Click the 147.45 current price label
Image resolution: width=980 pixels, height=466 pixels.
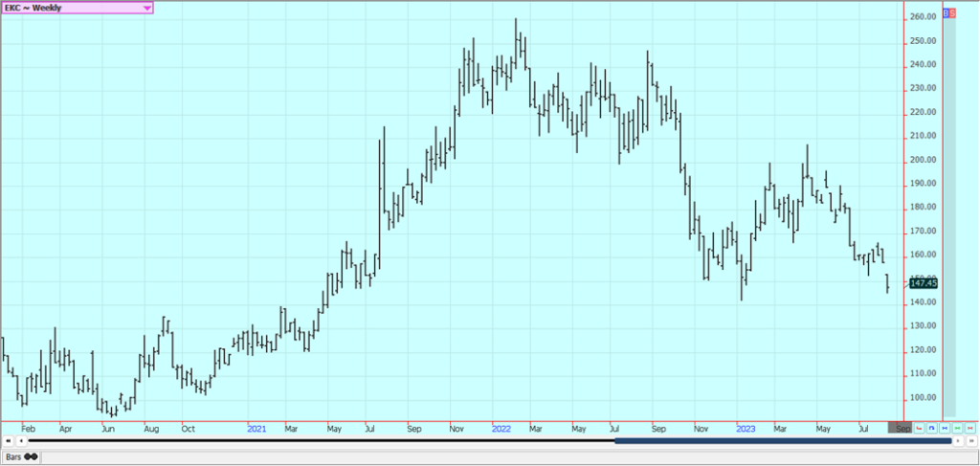924,283
